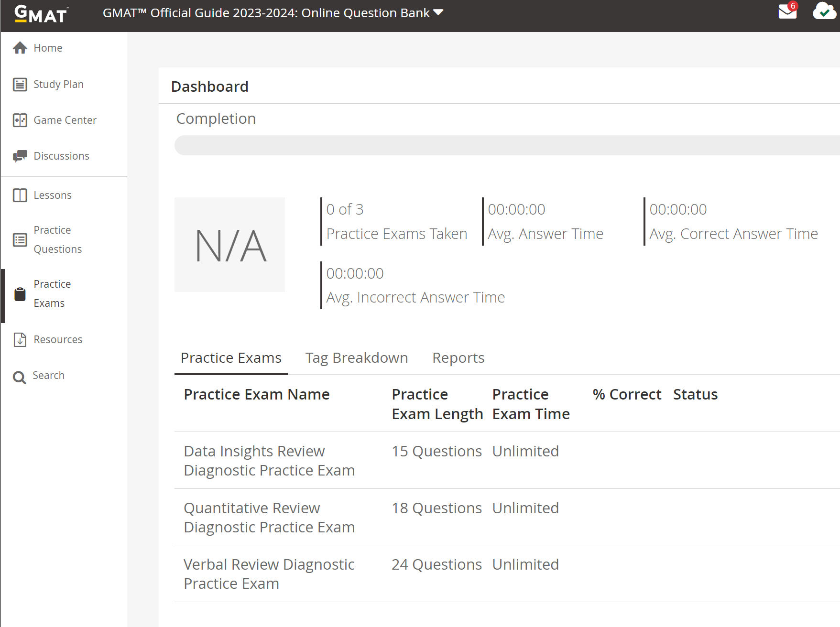This screenshot has width=840, height=627.
Task: Click the cloud sync account icon
Action: pyautogui.click(x=824, y=11)
